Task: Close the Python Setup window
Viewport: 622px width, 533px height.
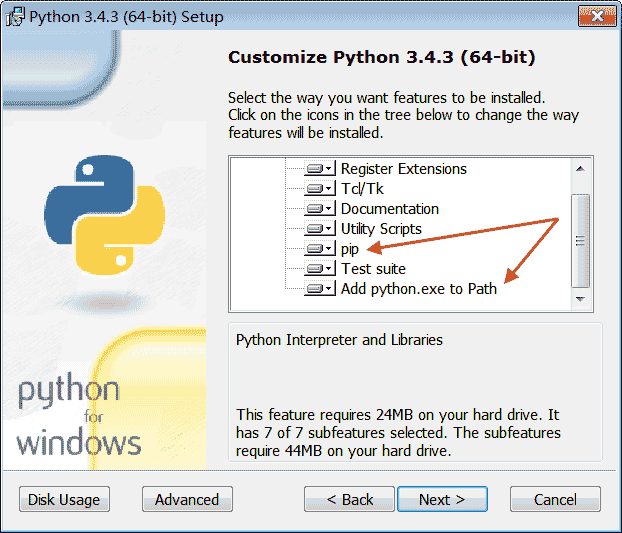Action: (597, 16)
